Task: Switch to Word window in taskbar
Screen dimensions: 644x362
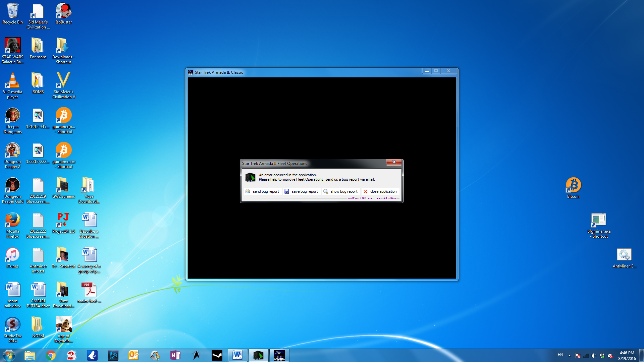Action: click(x=238, y=355)
